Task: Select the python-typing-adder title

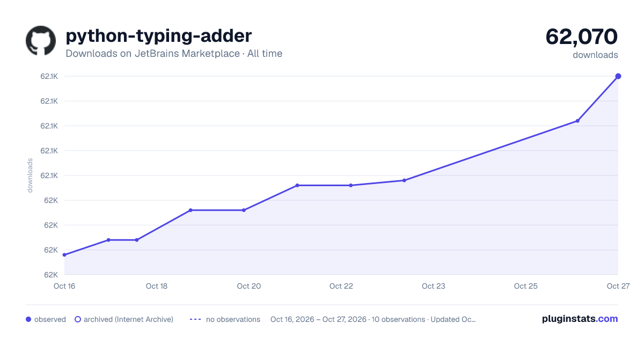Action: (158, 36)
